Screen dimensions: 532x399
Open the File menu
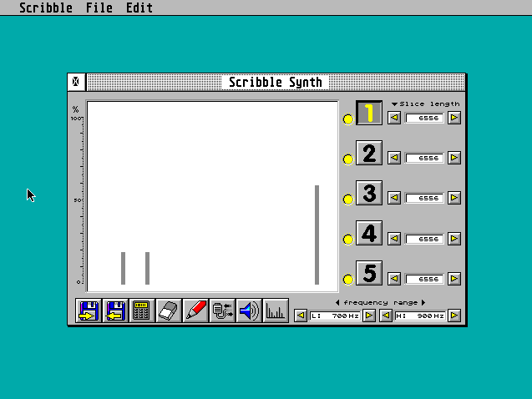[99, 8]
